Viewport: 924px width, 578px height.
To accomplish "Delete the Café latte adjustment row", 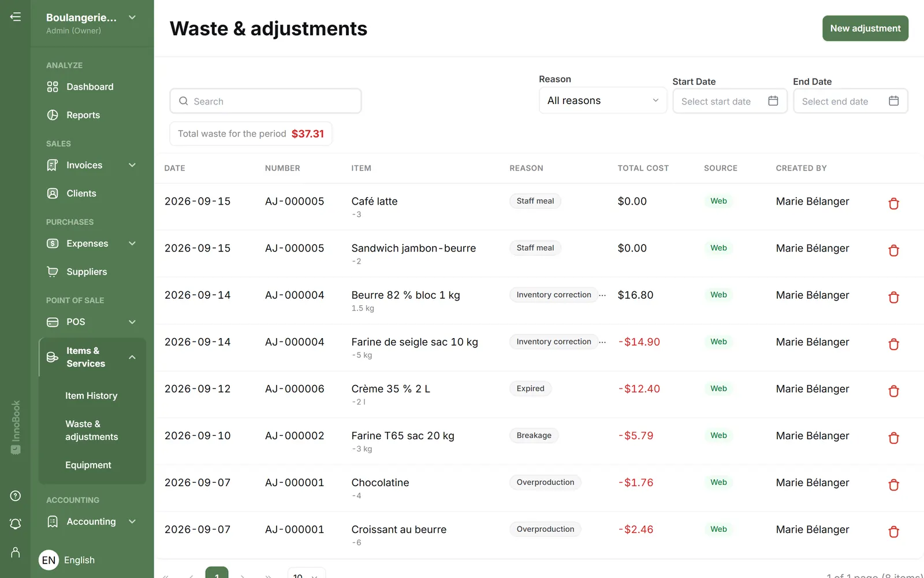I will [x=893, y=203].
